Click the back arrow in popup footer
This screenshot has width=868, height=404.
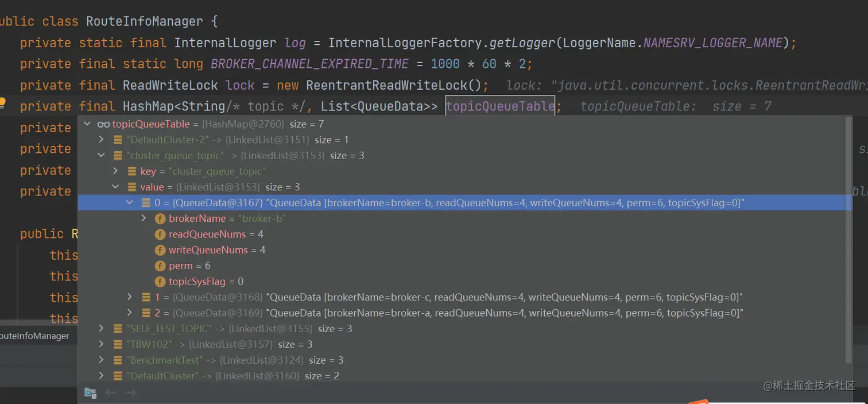110,393
